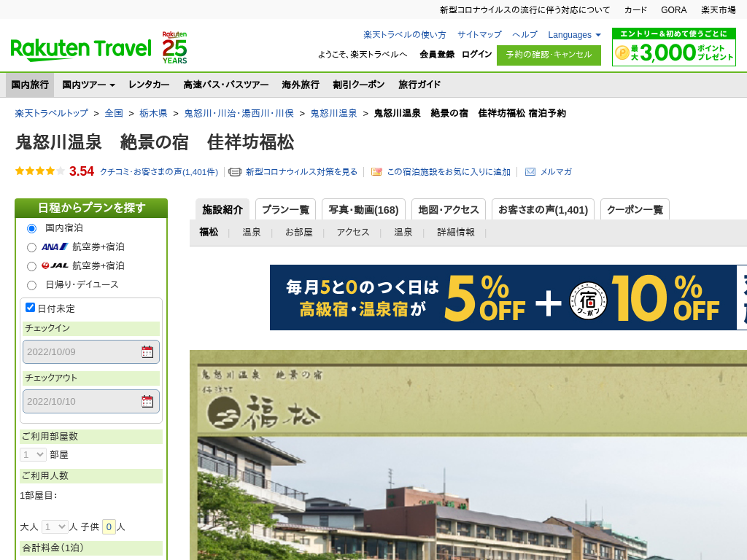Image resolution: width=747 pixels, height=560 pixels.
Task: Click the 5% OFF + 10% OFF coupon banner
Action: 508,297
